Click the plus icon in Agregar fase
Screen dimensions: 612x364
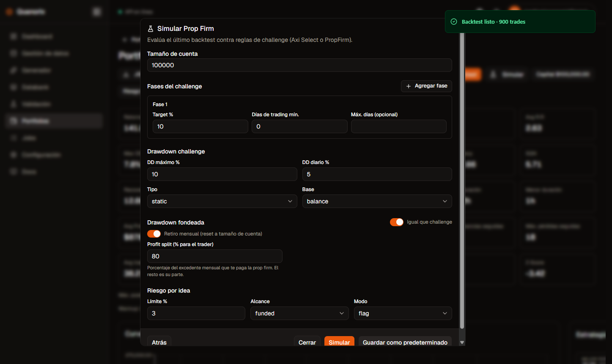click(x=408, y=86)
